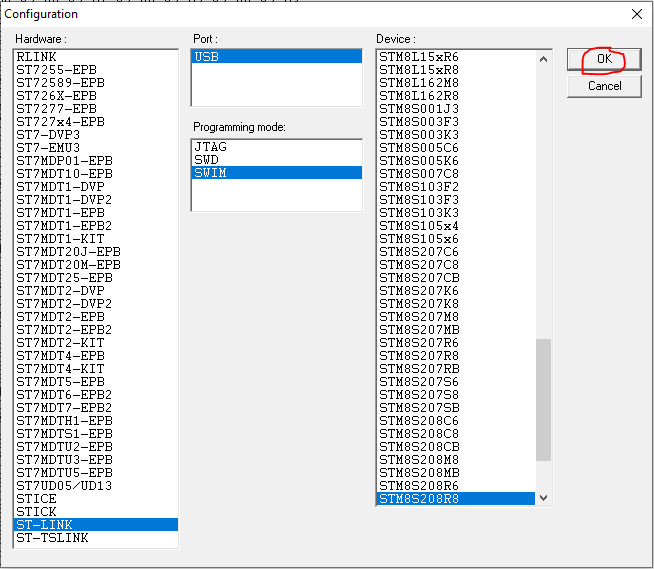Select ST7MDP01-EPB hardware
654x569 pixels.
pos(96,161)
